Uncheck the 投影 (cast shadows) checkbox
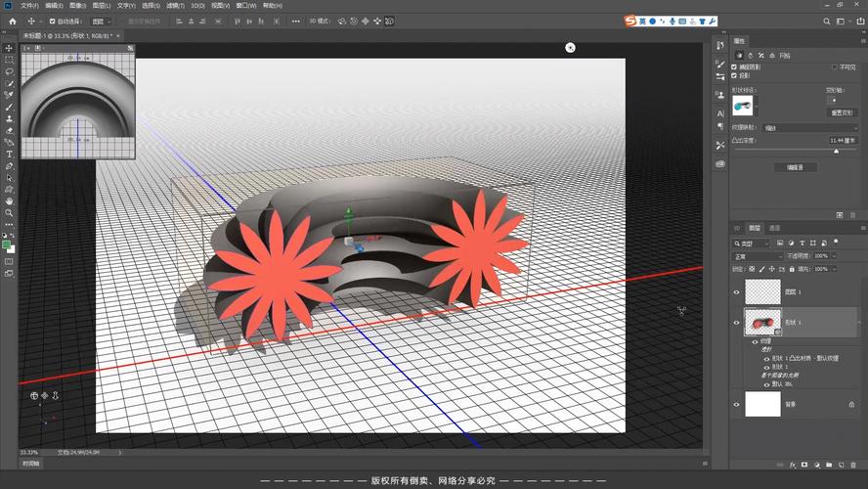The image size is (868, 489). click(x=735, y=74)
